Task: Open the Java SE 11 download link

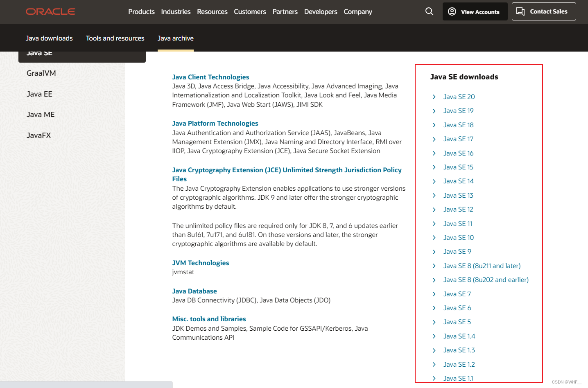Action: pyautogui.click(x=458, y=223)
